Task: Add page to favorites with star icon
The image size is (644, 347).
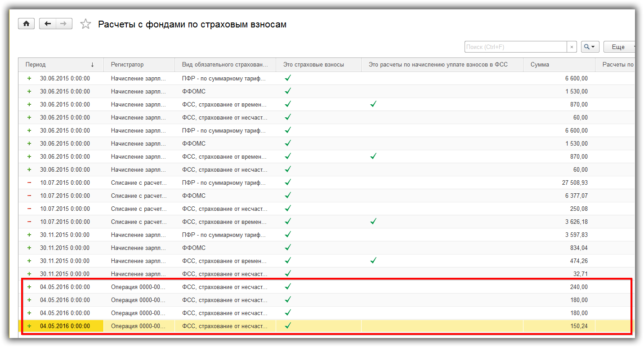Action: pos(85,24)
